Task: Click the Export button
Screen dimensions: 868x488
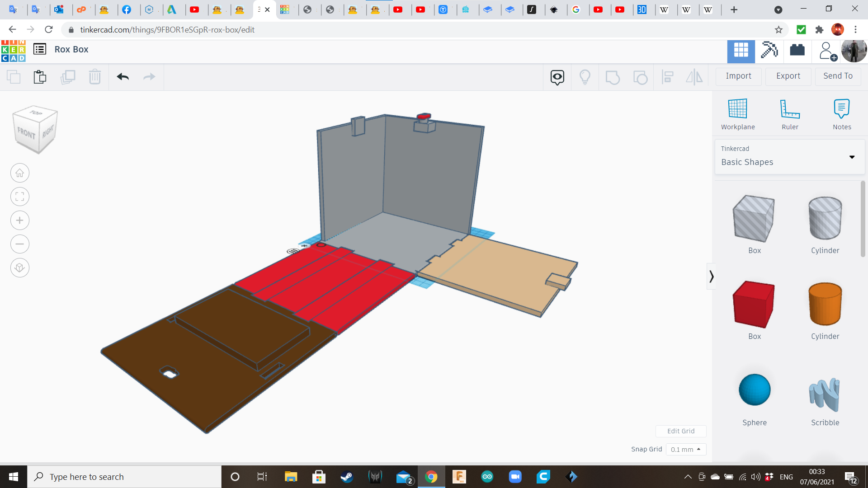Action: pyautogui.click(x=788, y=76)
